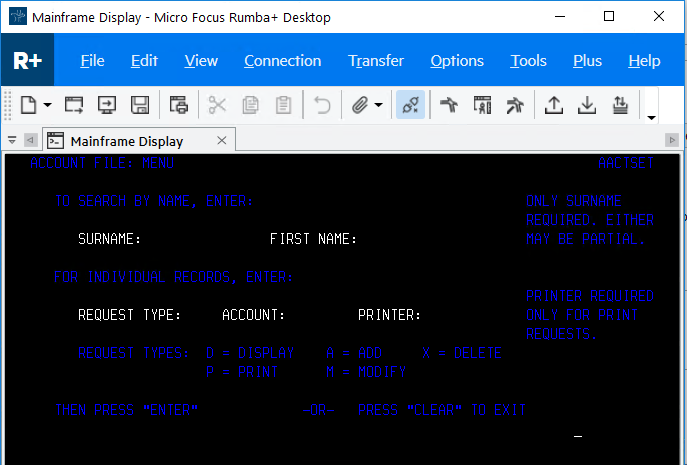
Task: Open the toolbar overflow options arrow
Action: 652,117
